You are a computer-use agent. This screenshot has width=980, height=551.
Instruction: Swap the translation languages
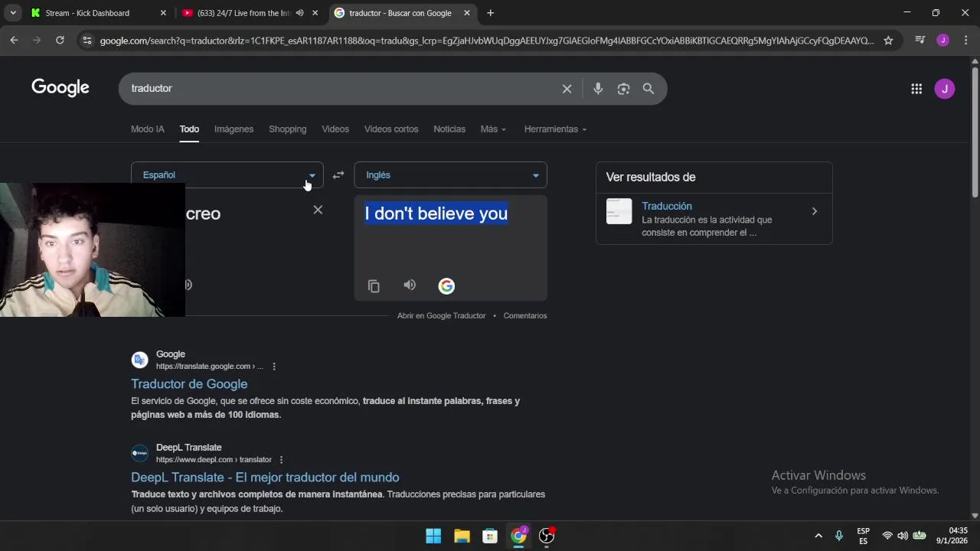pos(338,175)
